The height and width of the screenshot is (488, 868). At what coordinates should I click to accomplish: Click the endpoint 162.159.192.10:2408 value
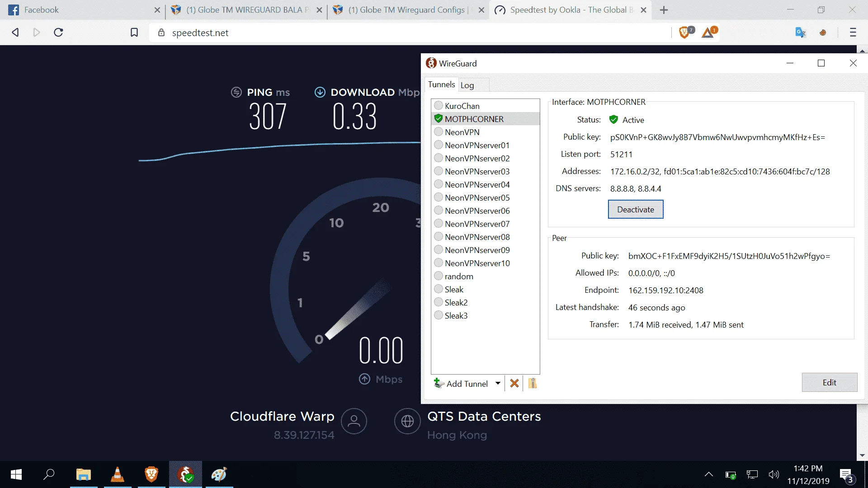click(666, 290)
